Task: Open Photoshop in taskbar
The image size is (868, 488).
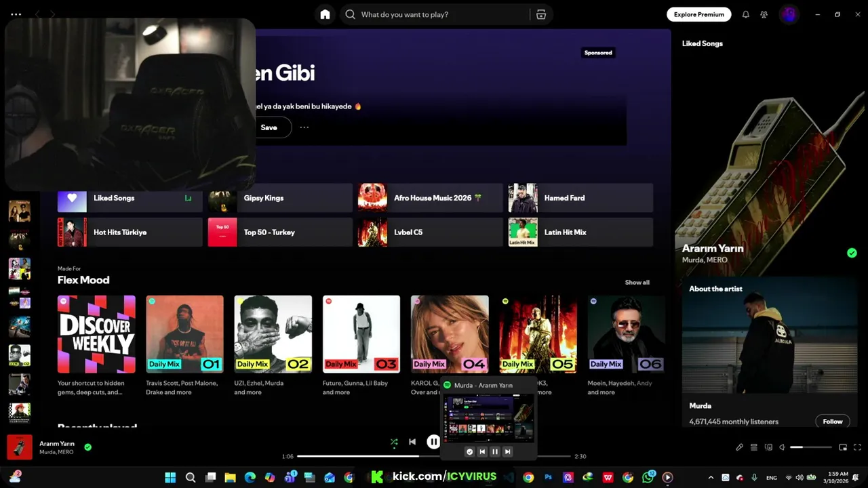Action: point(549,477)
